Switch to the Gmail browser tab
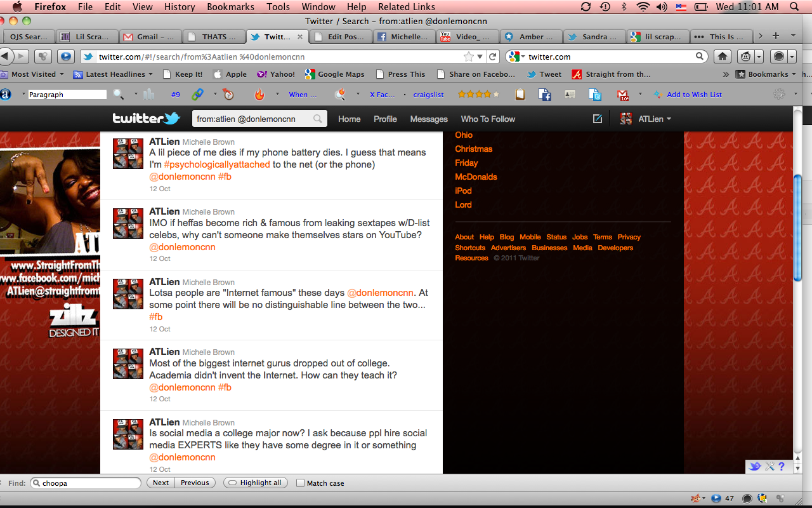This screenshot has height=508, width=812. pos(150,36)
